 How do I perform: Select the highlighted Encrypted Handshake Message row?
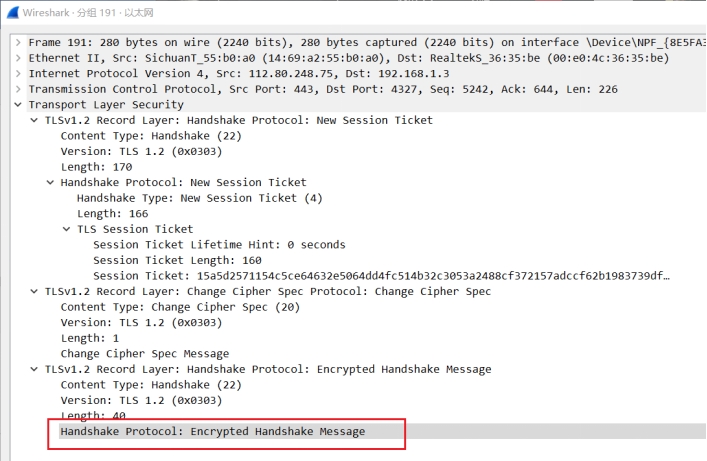click(212, 432)
